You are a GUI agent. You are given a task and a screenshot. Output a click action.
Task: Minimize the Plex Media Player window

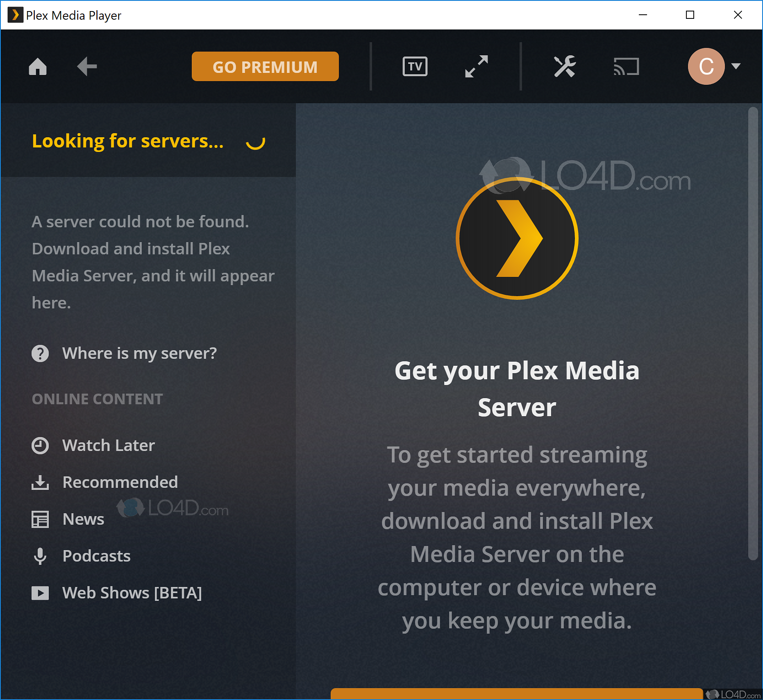click(x=643, y=15)
